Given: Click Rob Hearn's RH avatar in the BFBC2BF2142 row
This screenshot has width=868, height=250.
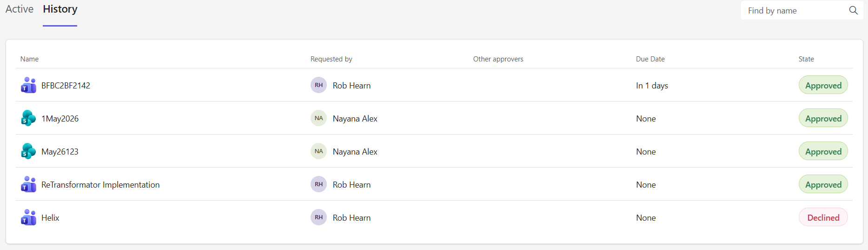Looking at the screenshot, I should click(x=318, y=85).
